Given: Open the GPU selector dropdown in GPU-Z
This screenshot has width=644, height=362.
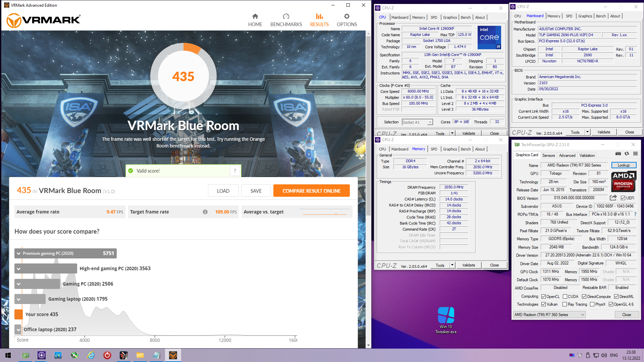Looking at the screenshot, I should tap(549, 315).
